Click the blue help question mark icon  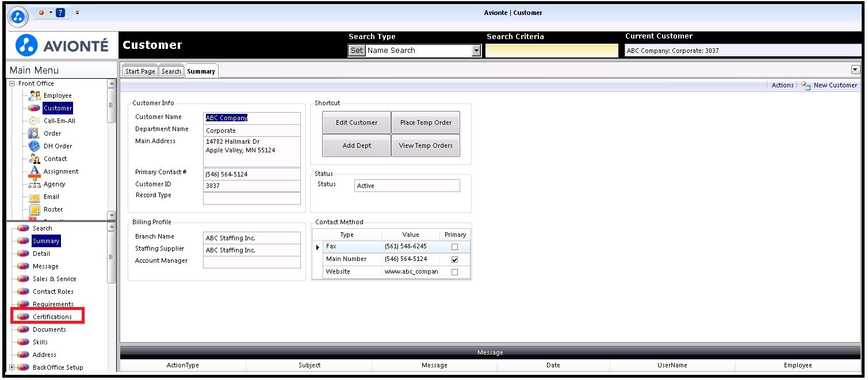pyautogui.click(x=60, y=13)
